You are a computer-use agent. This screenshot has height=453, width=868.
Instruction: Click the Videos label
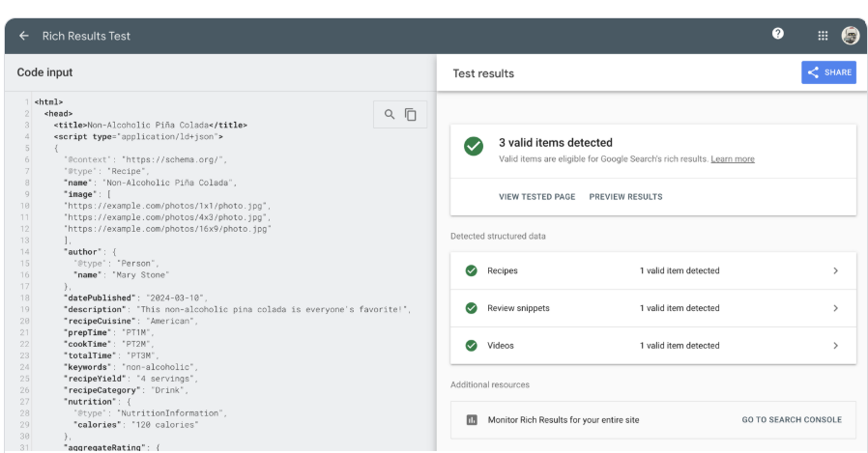(501, 346)
